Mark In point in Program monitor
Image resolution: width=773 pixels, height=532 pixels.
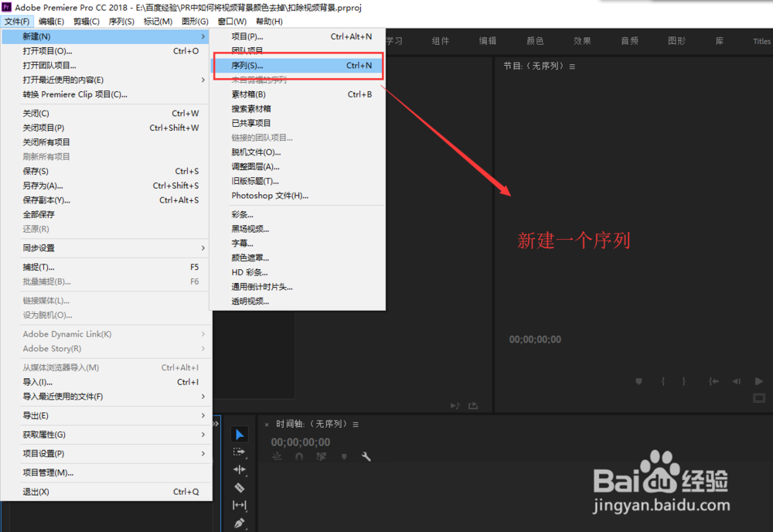pos(663,381)
